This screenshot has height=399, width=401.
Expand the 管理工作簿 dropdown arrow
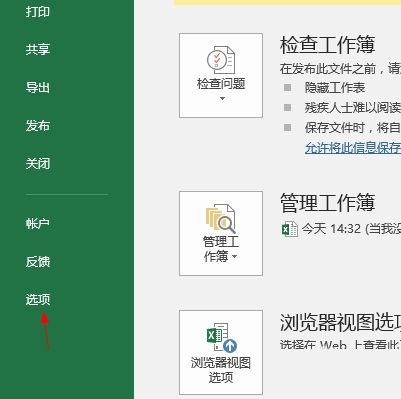pyautogui.click(x=234, y=256)
